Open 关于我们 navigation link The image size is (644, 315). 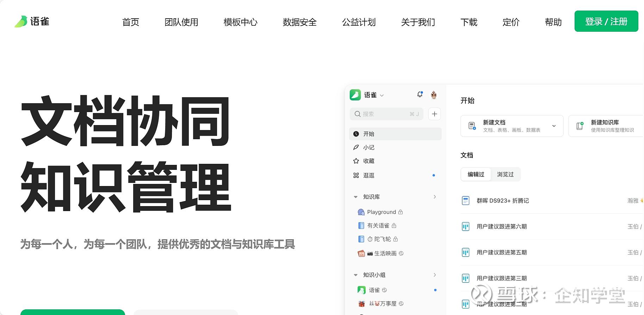[418, 22]
